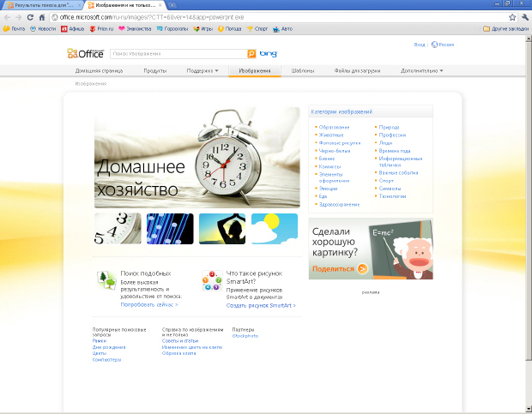Reload the page with the refresh icon
The height and width of the screenshot is (414, 532).
30,17
